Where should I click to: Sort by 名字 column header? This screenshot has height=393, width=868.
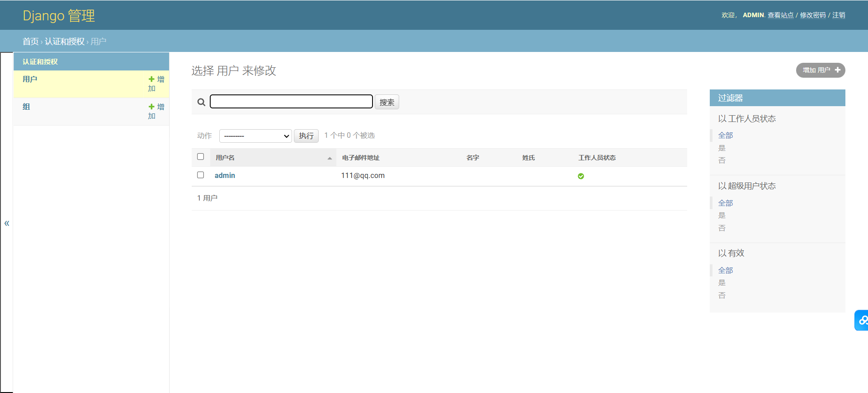point(473,158)
